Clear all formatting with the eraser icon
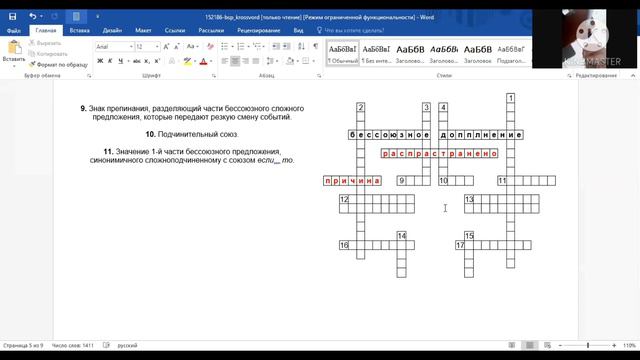Screen dimensions: 640x360 pos(210,47)
